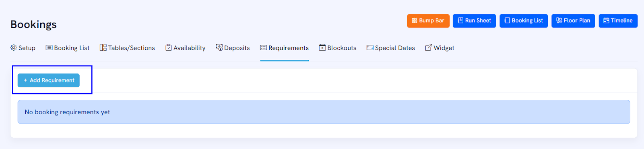Click the Blockouts calendar icon
Viewport: 644px width, 149px height.
point(322,48)
